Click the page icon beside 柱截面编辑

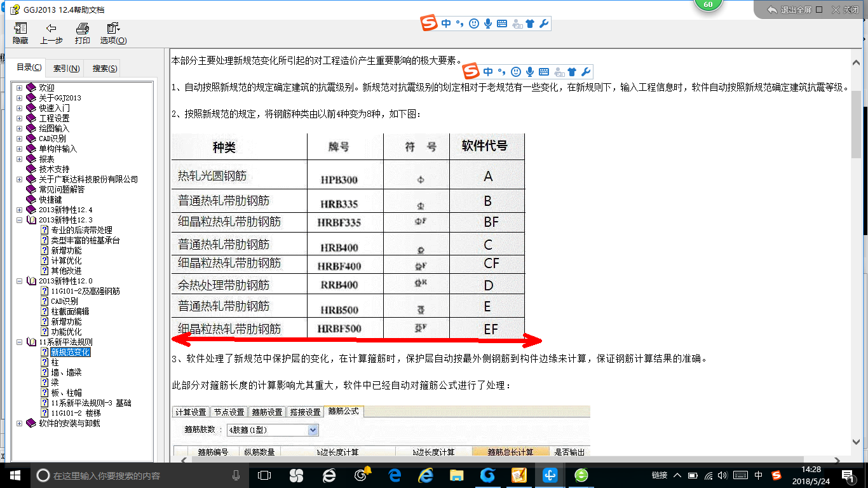tap(44, 311)
